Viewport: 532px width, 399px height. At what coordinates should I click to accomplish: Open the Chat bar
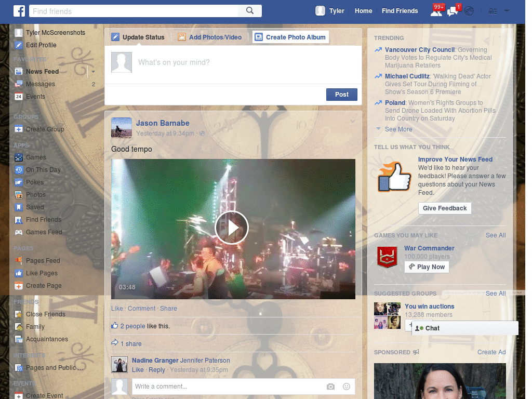click(x=465, y=328)
